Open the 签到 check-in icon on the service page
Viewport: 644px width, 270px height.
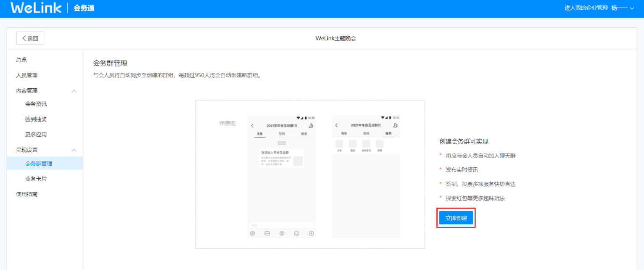353,144
